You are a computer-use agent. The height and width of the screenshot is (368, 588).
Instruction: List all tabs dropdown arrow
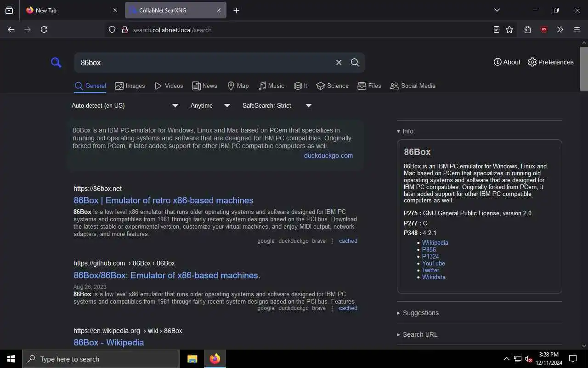pyautogui.click(x=497, y=10)
